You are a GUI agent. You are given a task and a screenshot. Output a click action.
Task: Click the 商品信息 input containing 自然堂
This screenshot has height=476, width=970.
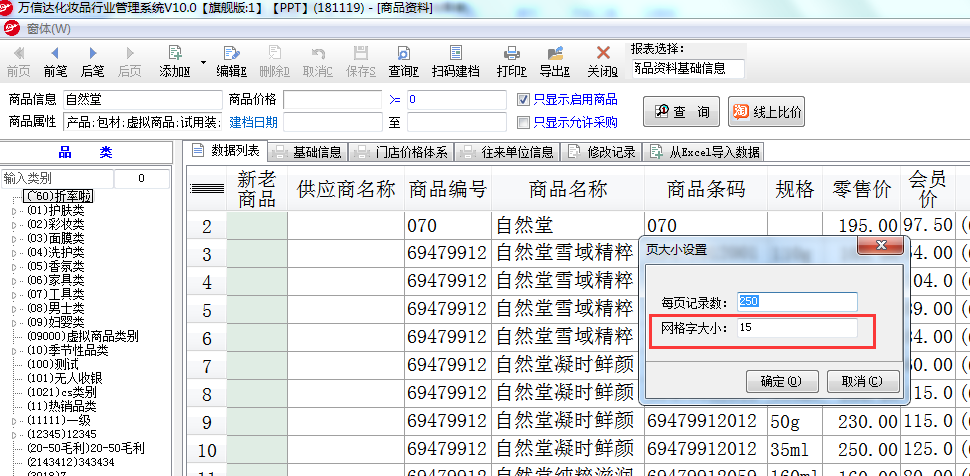142,100
